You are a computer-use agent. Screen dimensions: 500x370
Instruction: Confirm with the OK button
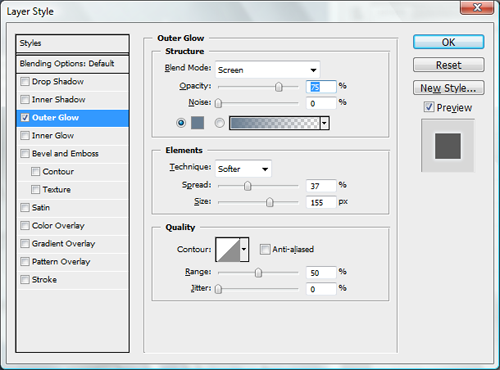[x=449, y=42]
